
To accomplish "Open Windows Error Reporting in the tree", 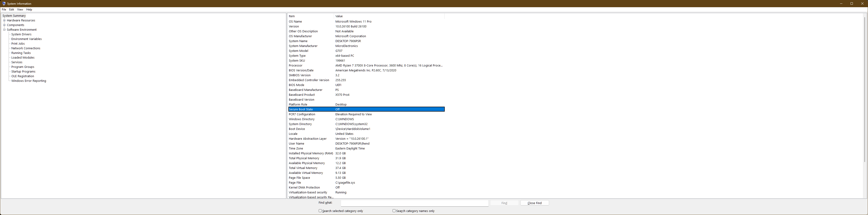I will (x=29, y=81).
